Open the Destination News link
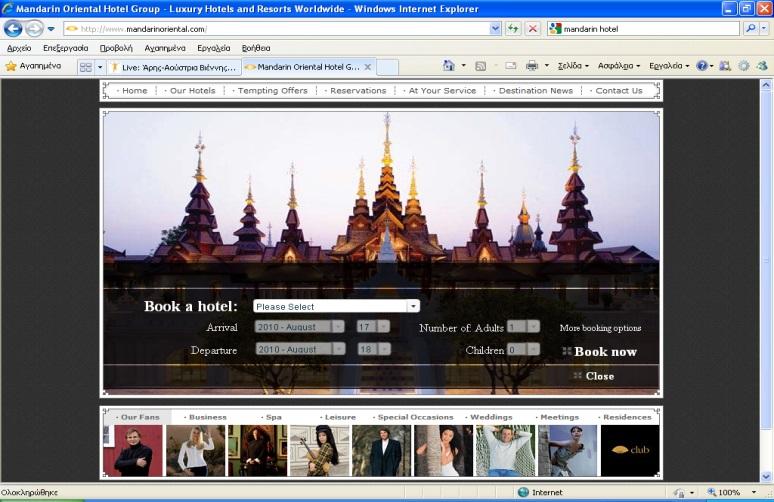The height and width of the screenshot is (502, 774). (x=536, y=91)
